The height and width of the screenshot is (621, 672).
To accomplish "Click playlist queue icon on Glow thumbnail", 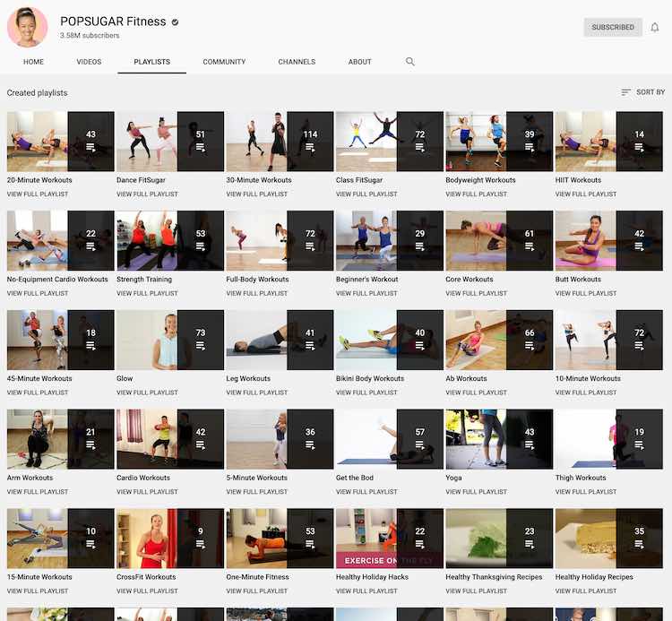I will pos(201,346).
